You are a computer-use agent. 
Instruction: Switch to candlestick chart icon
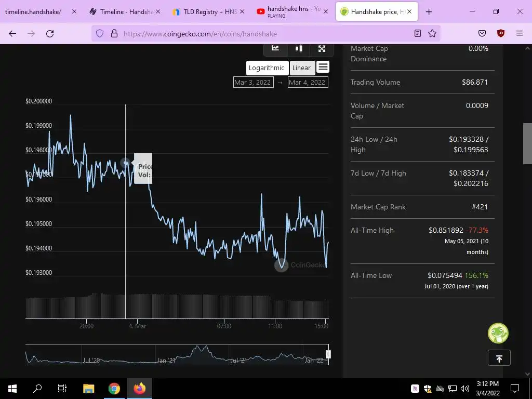coord(299,48)
